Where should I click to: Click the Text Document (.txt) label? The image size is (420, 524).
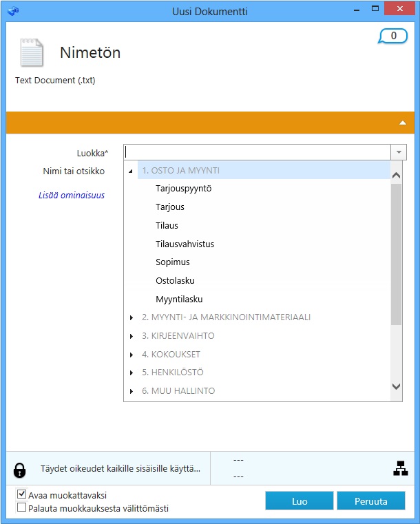coord(55,81)
